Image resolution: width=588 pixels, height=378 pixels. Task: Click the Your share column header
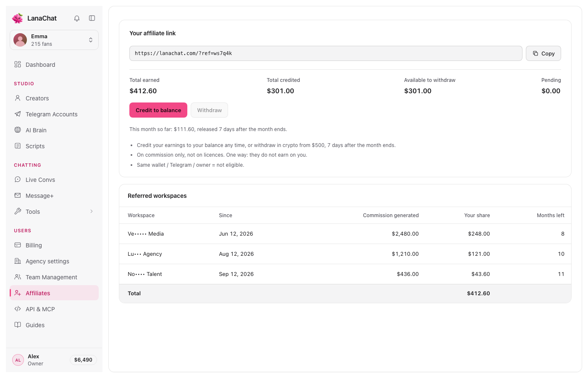[477, 215]
